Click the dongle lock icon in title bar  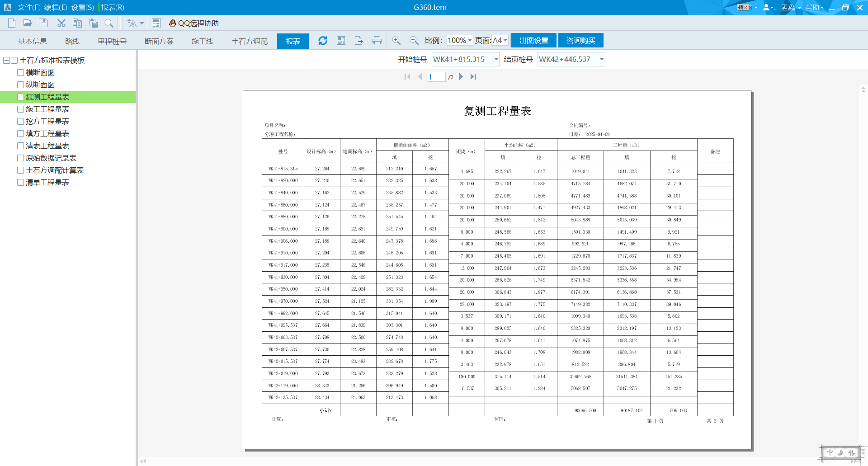click(744, 7)
